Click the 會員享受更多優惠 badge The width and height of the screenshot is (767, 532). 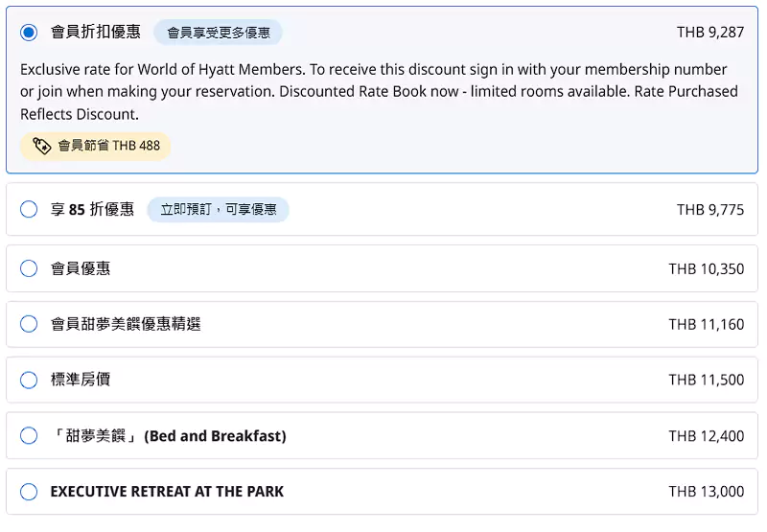coord(219,33)
